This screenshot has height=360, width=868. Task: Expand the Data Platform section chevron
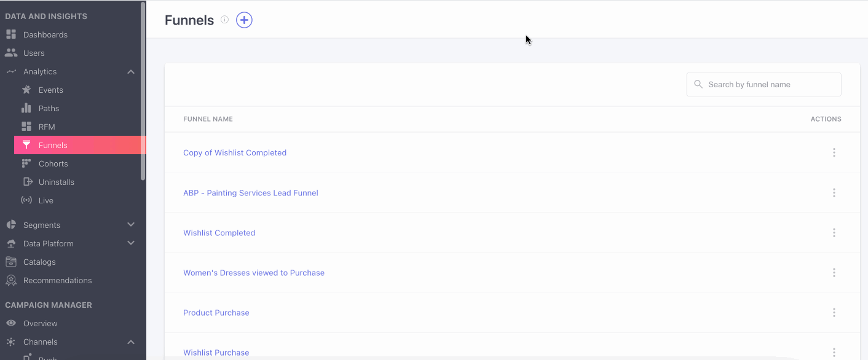(131, 243)
